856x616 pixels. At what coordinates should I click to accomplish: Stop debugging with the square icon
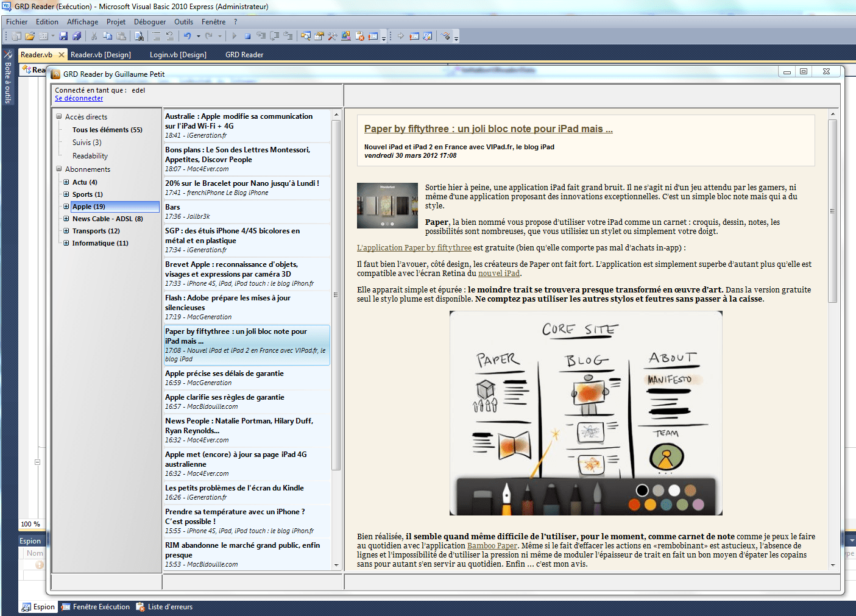click(248, 37)
